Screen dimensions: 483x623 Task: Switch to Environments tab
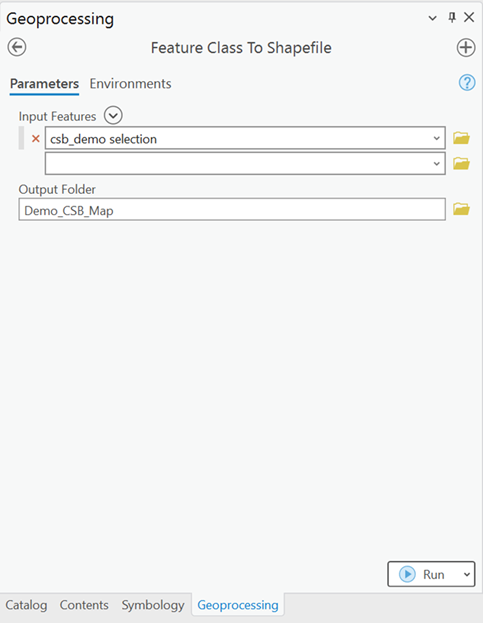pyautogui.click(x=130, y=84)
